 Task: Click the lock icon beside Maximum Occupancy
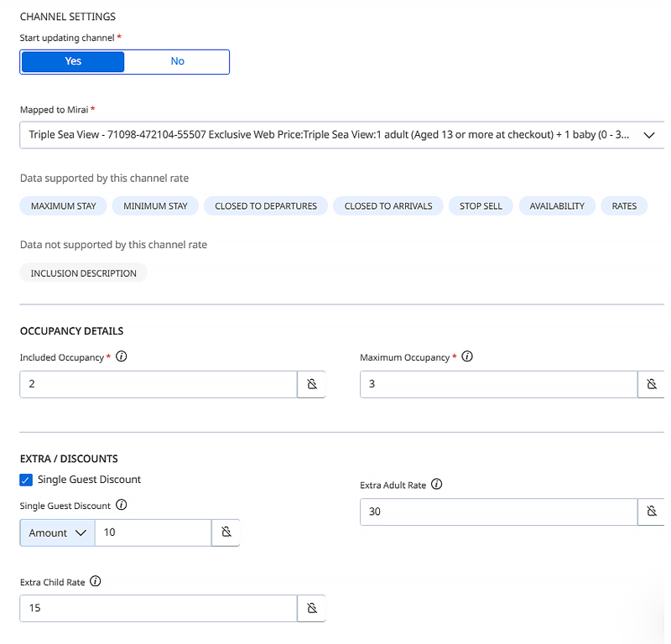click(x=652, y=385)
